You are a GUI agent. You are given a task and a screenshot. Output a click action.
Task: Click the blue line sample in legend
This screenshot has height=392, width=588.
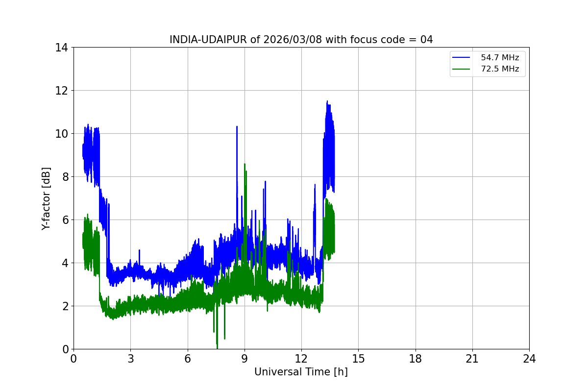[x=461, y=58]
